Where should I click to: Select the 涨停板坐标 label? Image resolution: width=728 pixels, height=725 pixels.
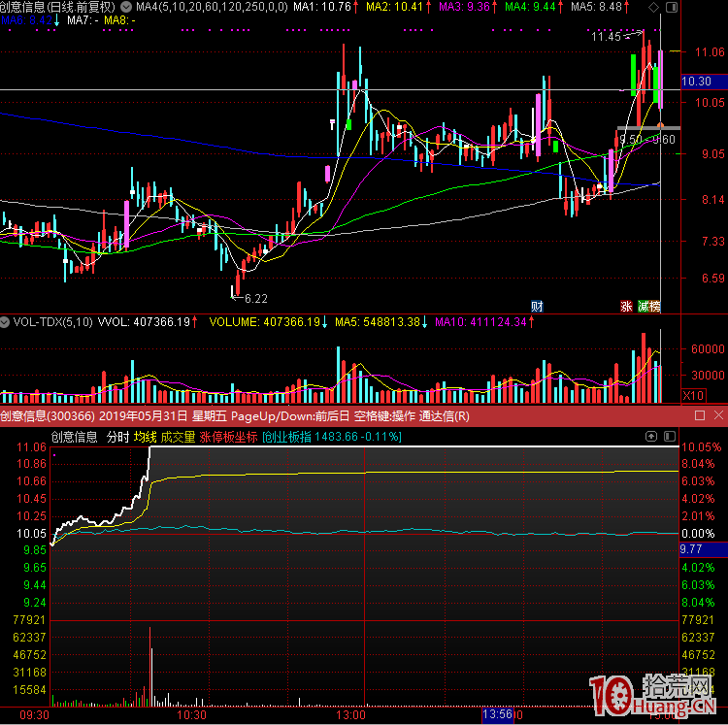pos(228,437)
